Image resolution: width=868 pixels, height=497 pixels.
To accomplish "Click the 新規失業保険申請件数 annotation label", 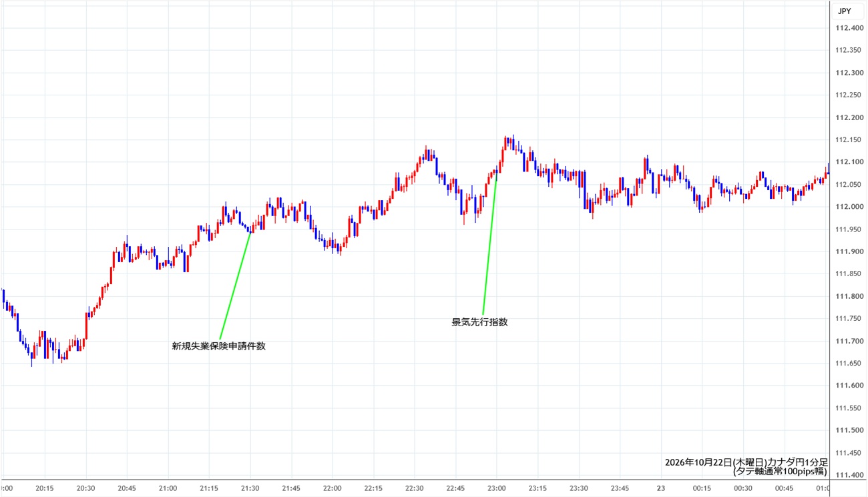I will click(219, 346).
